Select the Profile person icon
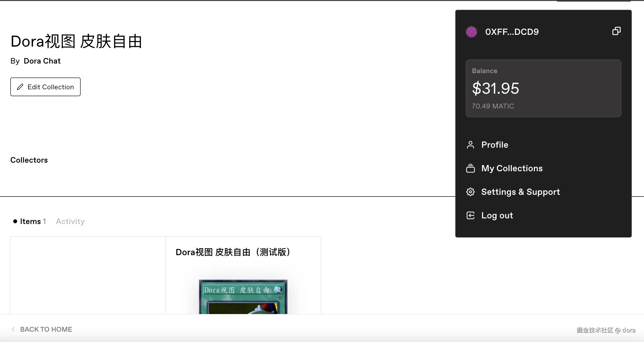This screenshot has width=644, height=342. coord(471,145)
